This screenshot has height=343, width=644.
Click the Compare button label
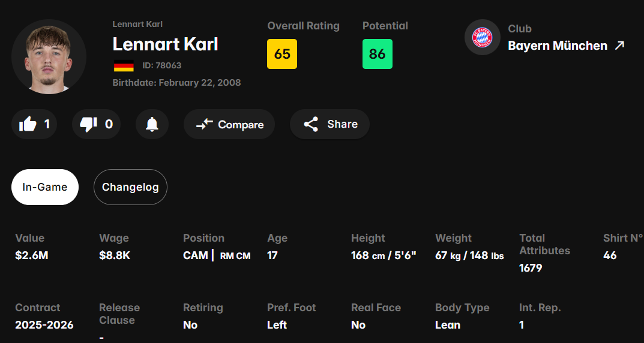(241, 124)
